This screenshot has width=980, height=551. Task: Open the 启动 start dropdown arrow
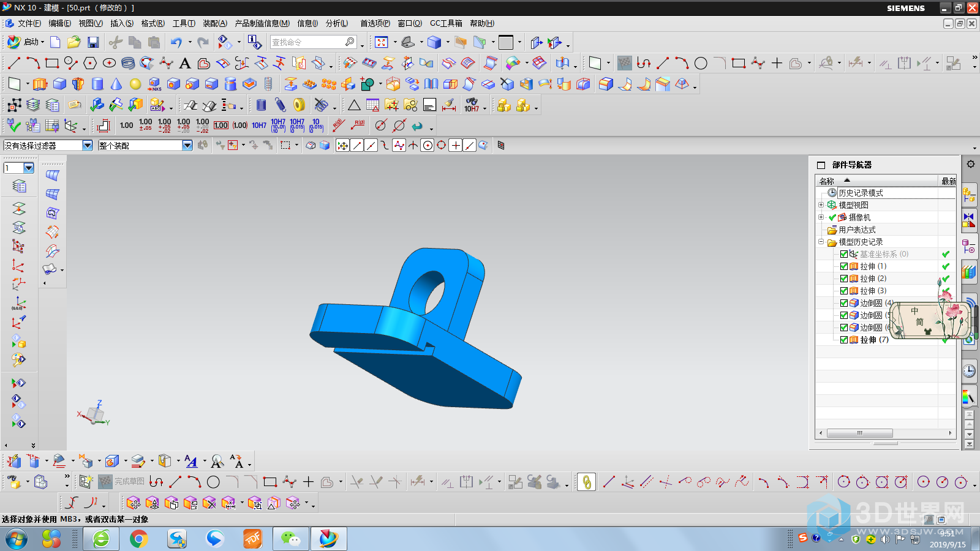point(43,42)
